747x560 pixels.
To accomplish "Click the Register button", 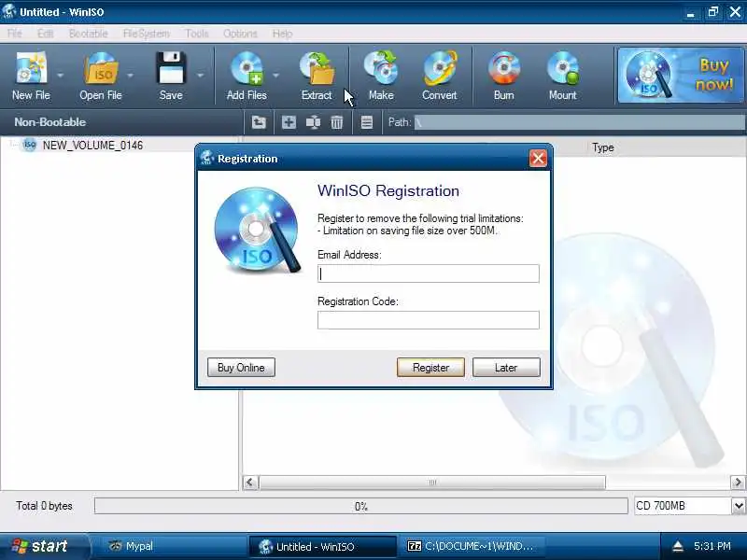I will (x=430, y=368).
